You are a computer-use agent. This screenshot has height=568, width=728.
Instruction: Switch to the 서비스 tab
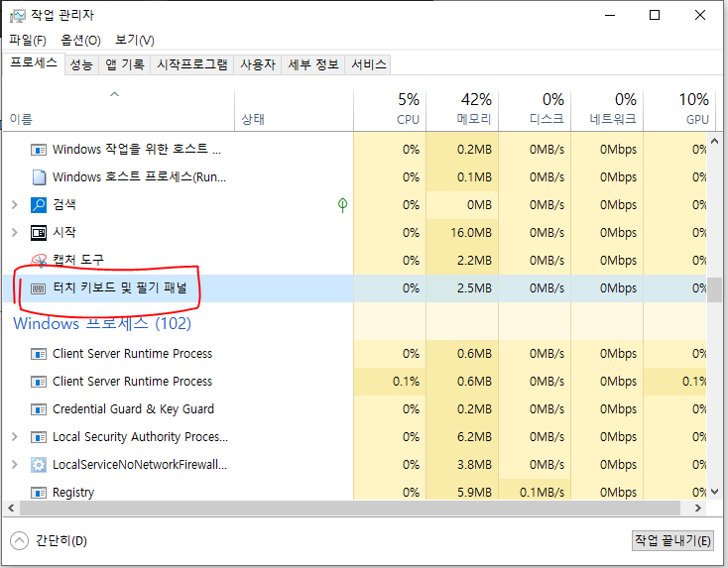(369, 64)
